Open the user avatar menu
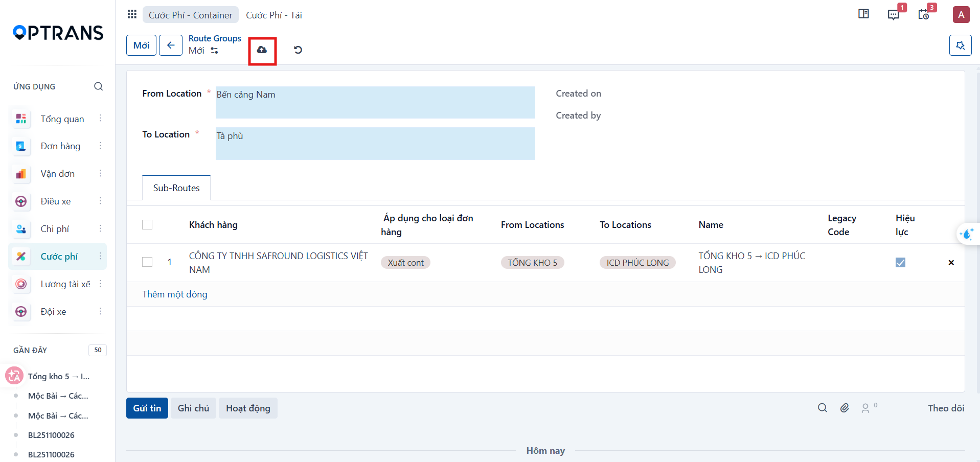980x462 pixels. pyautogui.click(x=961, y=14)
